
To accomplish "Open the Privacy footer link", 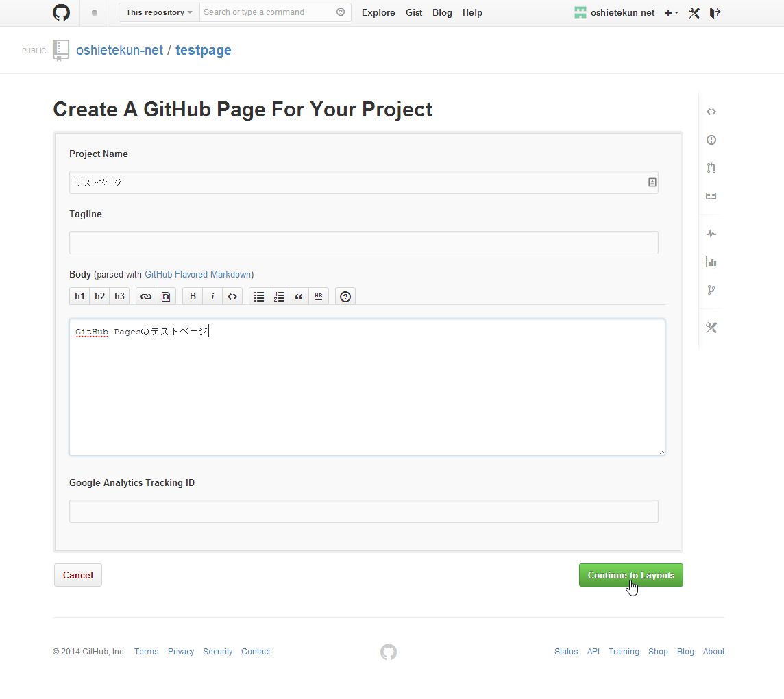I will pyautogui.click(x=181, y=652).
